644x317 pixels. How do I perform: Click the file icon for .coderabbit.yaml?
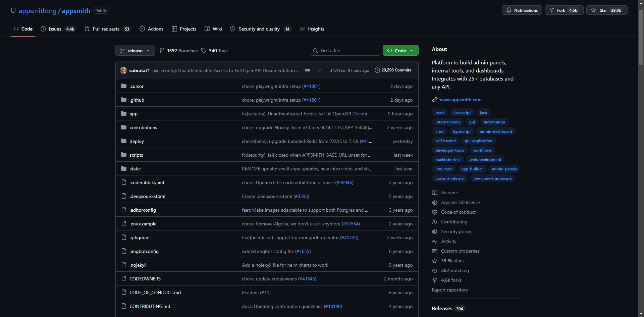124,182
